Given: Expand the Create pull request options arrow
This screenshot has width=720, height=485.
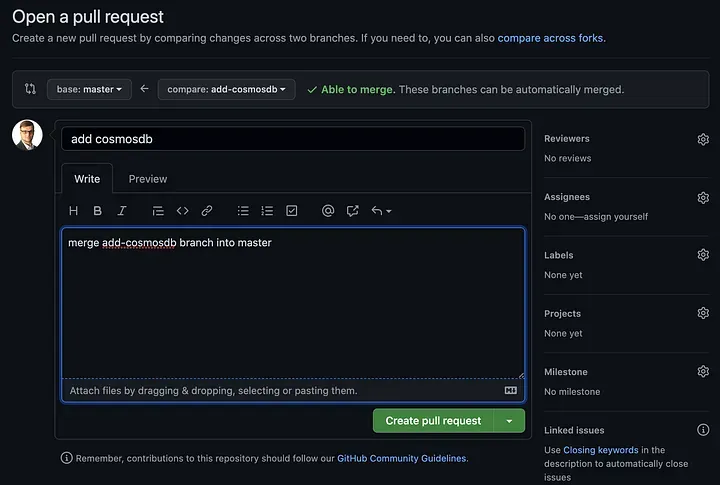Looking at the screenshot, I should click(x=509, y=421).
